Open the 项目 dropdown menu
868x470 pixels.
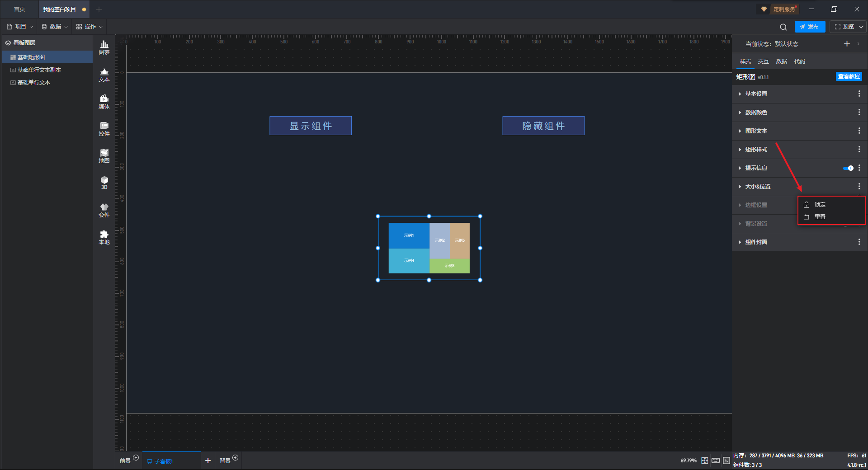[x=20, y=27]
